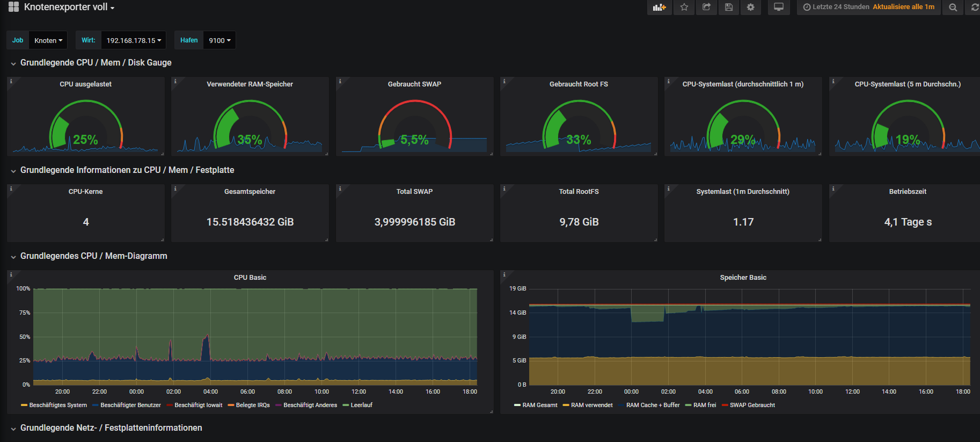Viewport: 980px width, 442px height.
Task: Open the dashboard grid icon beside Knotenexporter voll
Action: pos(13,7)
